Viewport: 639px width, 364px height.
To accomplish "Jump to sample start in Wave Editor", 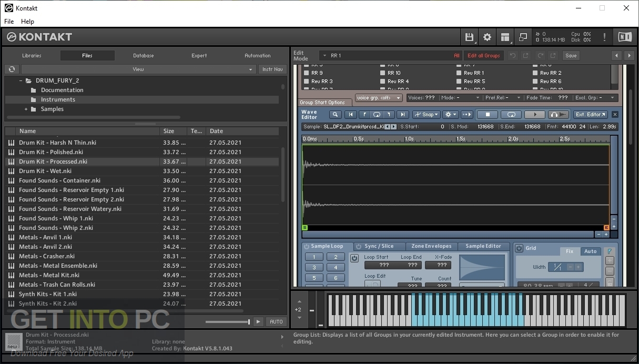I will pos(350,115).
